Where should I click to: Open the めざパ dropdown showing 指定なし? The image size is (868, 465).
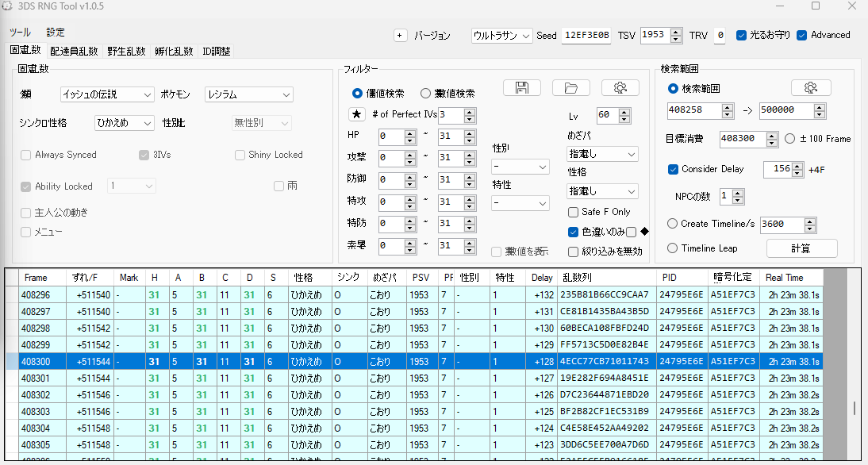602,154
